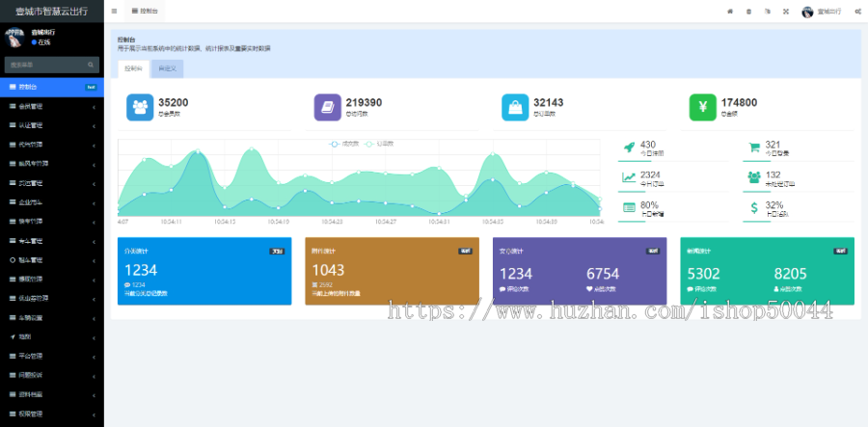This screenshot has height=427, width=868.
Task: Click the list icon beside 会员管理
Action: coord(13,106)
